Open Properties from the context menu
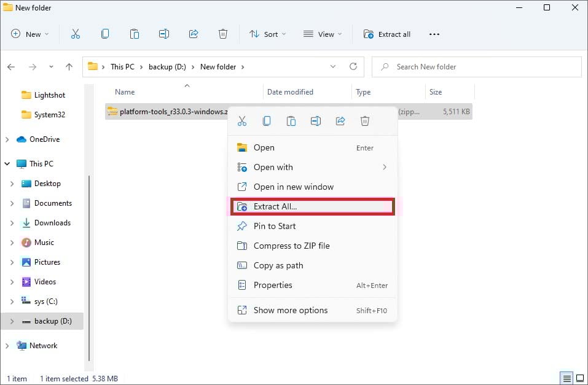588x385 pixels. point(312,285)
